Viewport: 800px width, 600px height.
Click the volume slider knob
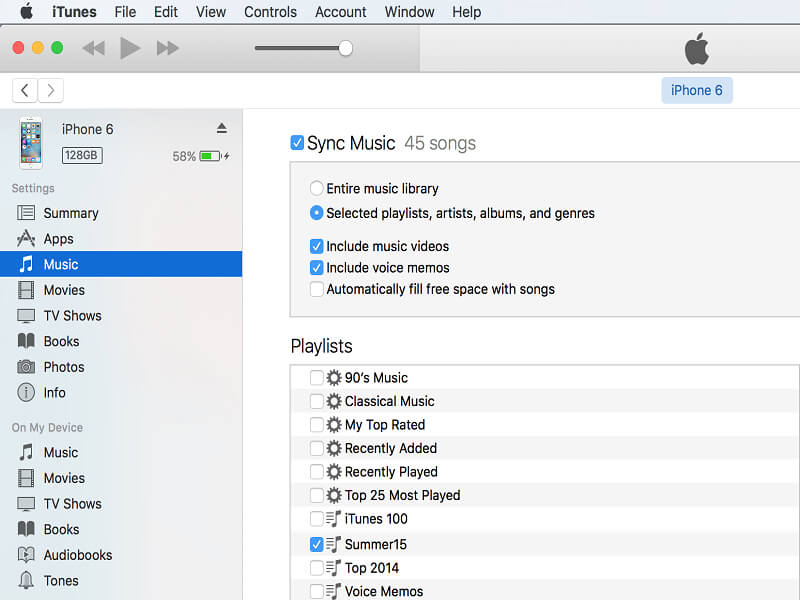click(x=346, y=48)
